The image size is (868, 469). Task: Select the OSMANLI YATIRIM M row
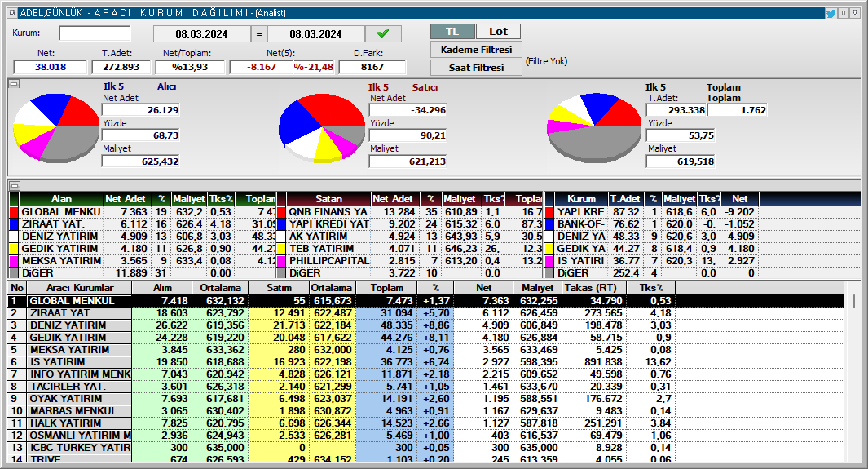(x=425, y=436)
